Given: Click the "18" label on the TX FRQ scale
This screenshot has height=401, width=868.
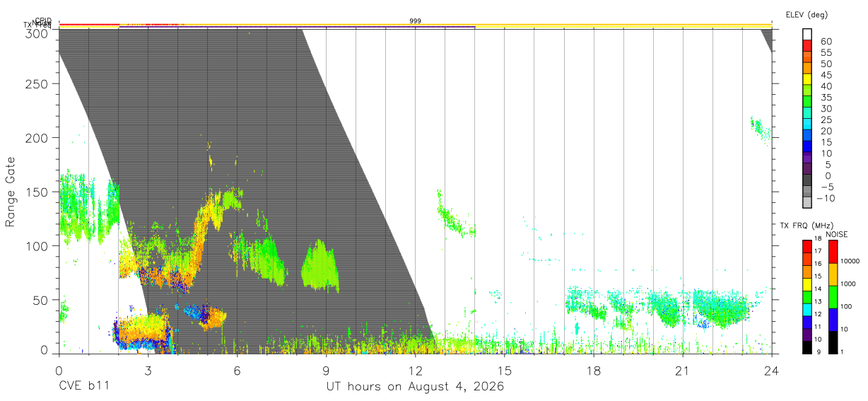Looking at the screenshot, I should click(x=818, y=238).
